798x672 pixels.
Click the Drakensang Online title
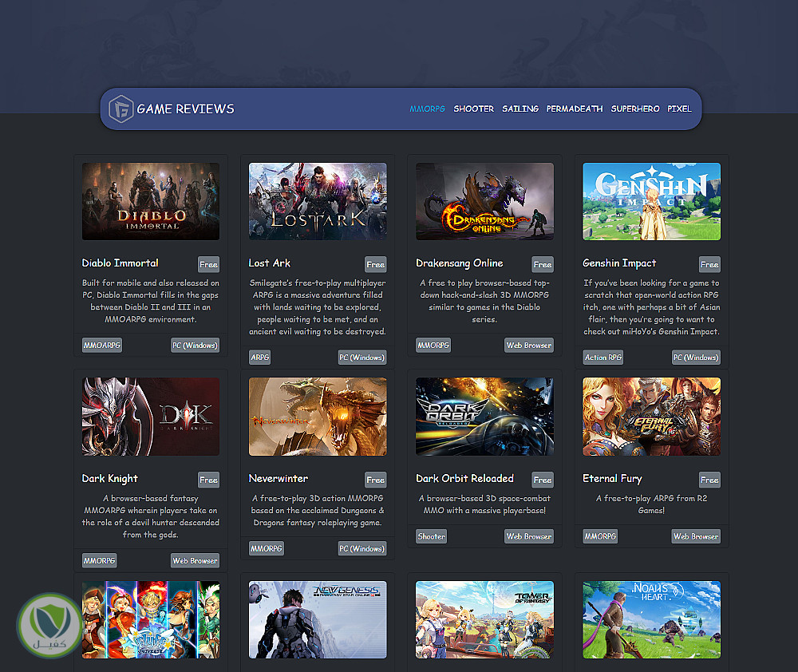pos(459,263)
